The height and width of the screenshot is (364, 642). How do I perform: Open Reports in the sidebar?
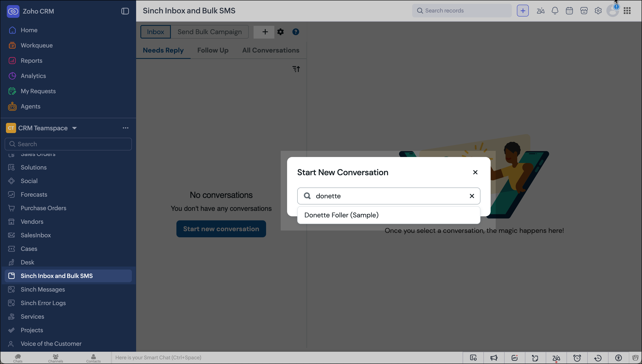tap(31, 61)
